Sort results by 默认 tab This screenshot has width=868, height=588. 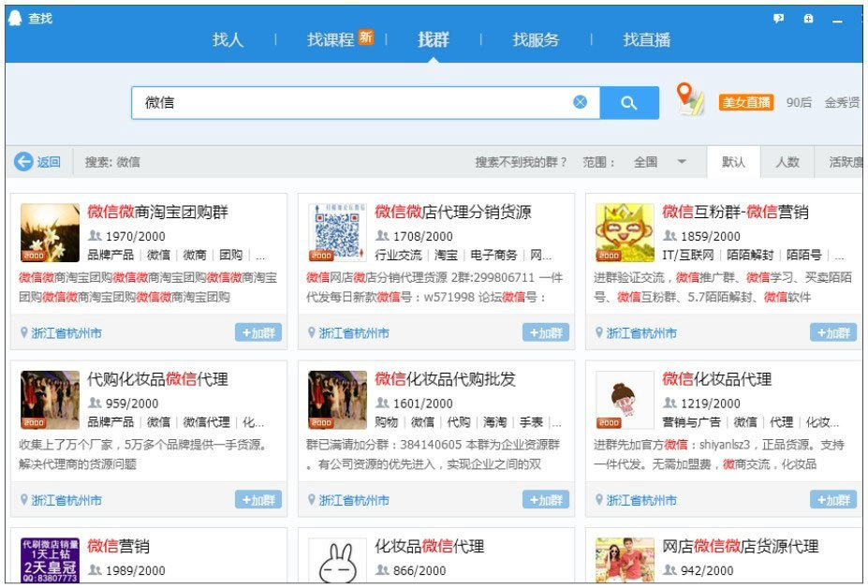point(733,162)
